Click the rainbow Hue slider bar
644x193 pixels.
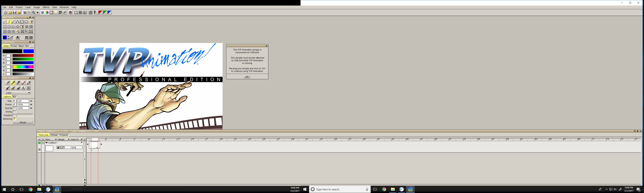pos(23,67)
